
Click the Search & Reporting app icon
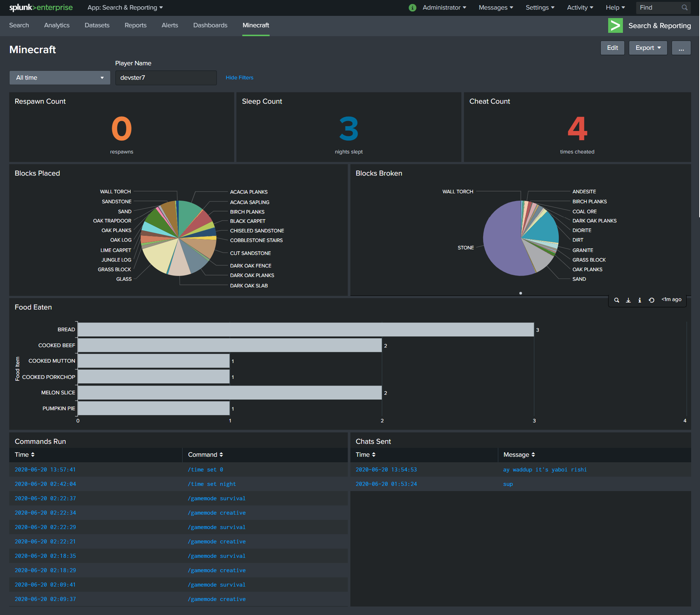pyautogui.click(x=615, y=25)
